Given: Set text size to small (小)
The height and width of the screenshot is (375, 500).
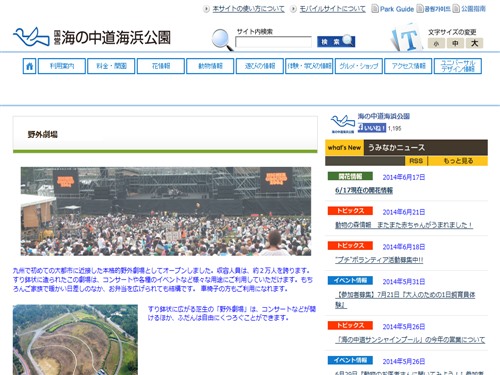Looking at the screenshot, I should [436, 43].
